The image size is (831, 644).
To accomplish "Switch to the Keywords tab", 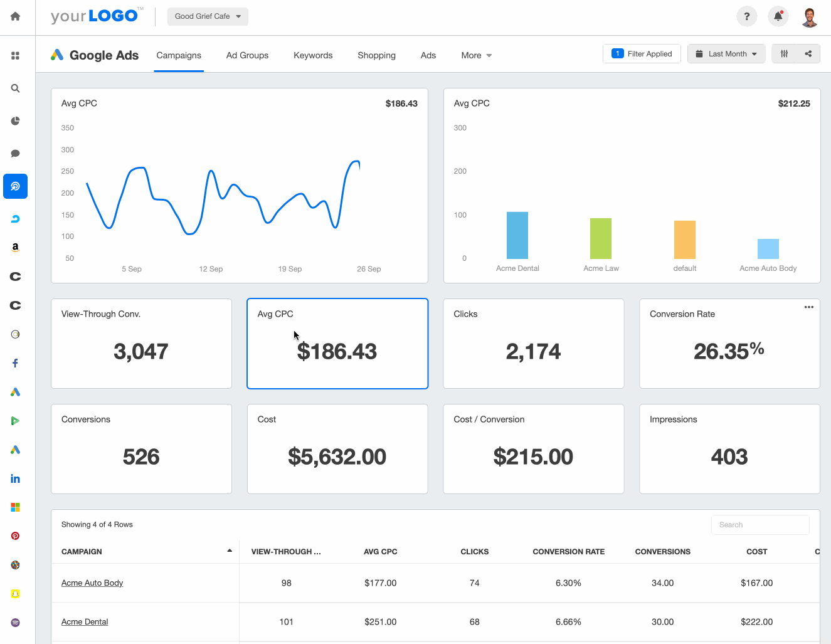I will coord(313,55).
